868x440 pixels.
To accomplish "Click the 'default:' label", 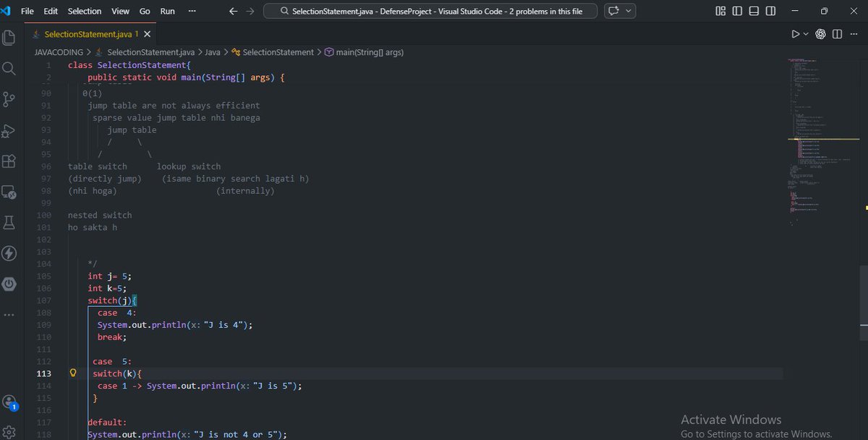I will pyautogui.click(x=107, y=422).
